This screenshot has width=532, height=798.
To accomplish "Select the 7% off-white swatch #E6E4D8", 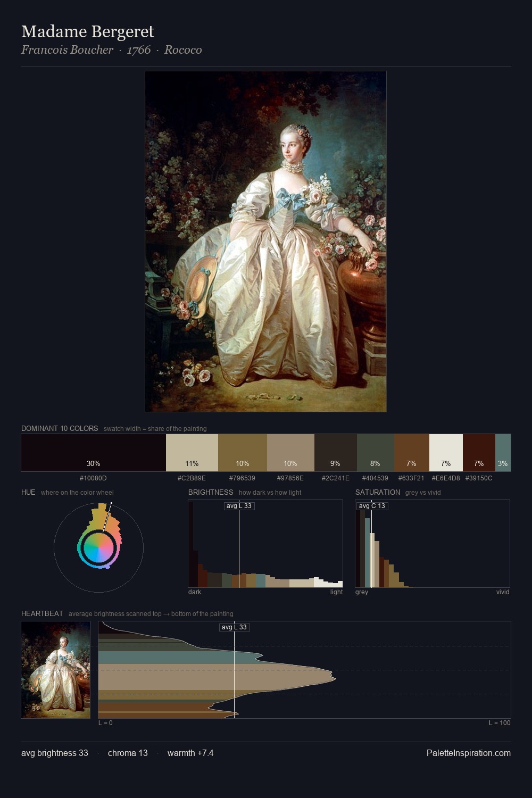I will click(x=446, y=453).
